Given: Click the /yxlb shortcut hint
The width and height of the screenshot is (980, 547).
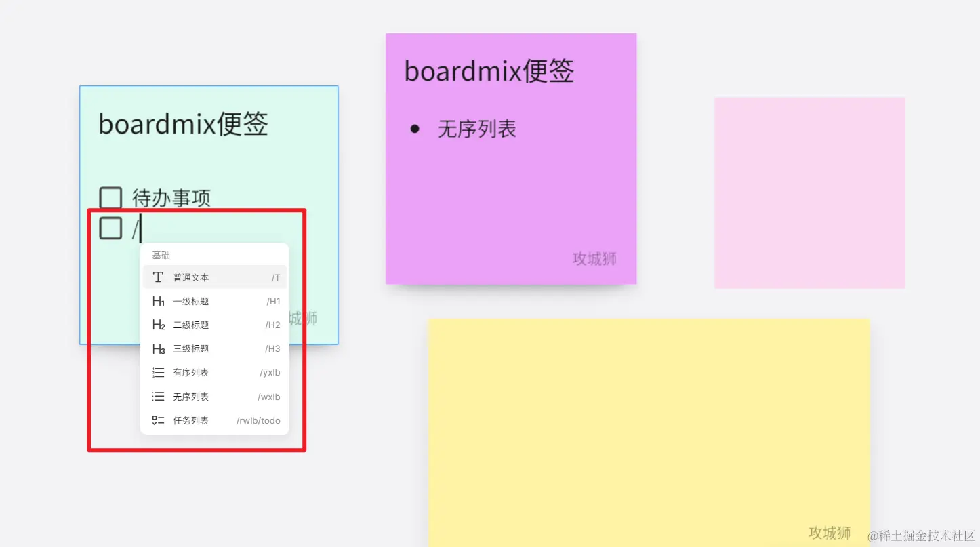Looking at the screenshot, I should point(270,372).
